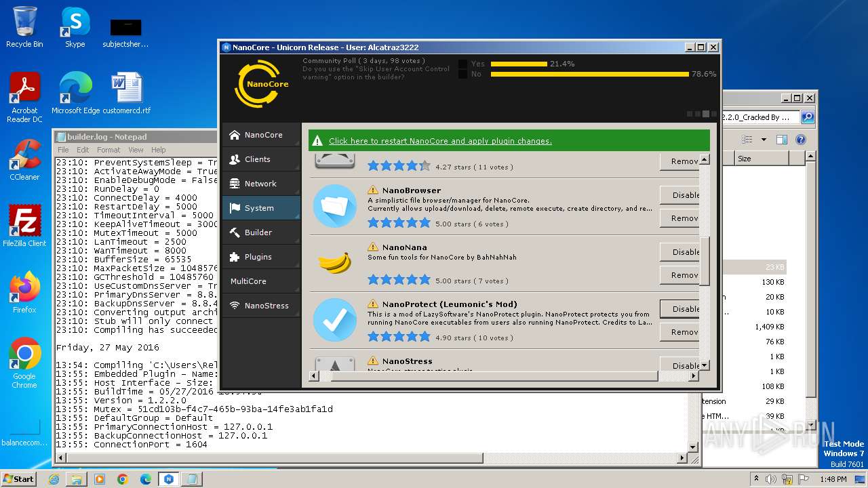The width and height of the screenshot is (868, 488).
Task: Click the restart NanoCore link
Action: pyautogui.click(x=440, y=141)
